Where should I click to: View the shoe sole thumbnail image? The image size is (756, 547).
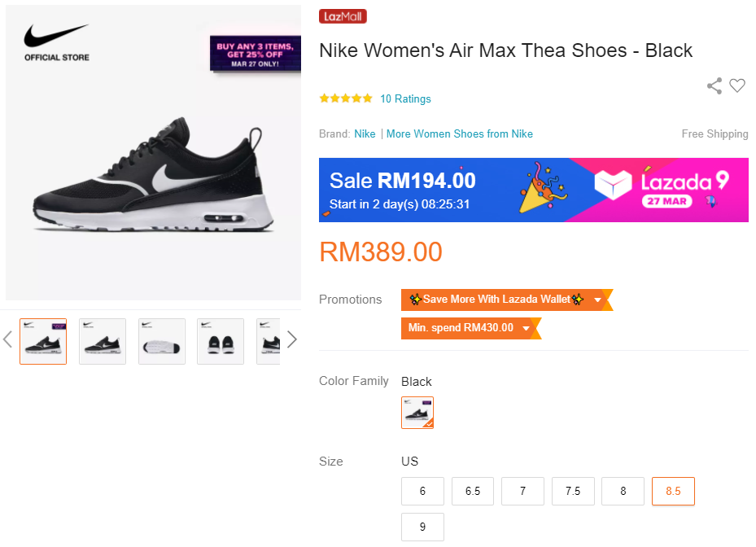[x=162, y=341]
